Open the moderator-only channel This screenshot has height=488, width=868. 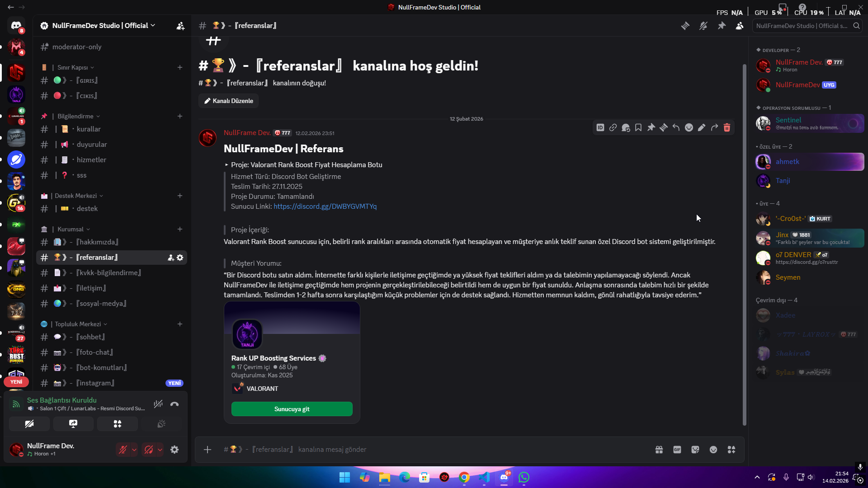pos(112,47)
